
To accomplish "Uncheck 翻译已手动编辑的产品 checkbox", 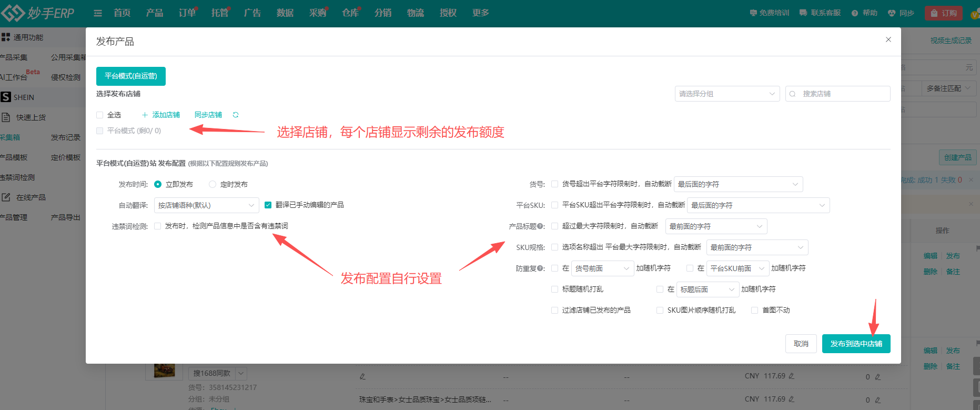I will [268, 205].
